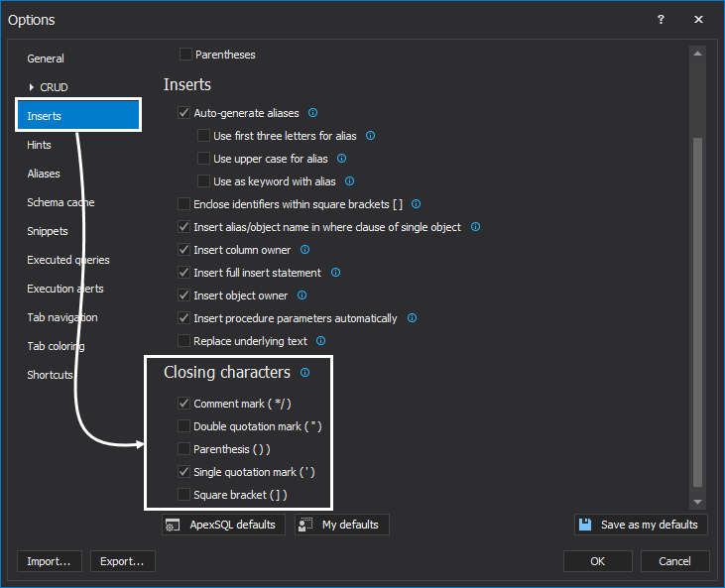
Task: Click the scrollbar up arrow
Action: pyautogui.click(x=698, y=54)
